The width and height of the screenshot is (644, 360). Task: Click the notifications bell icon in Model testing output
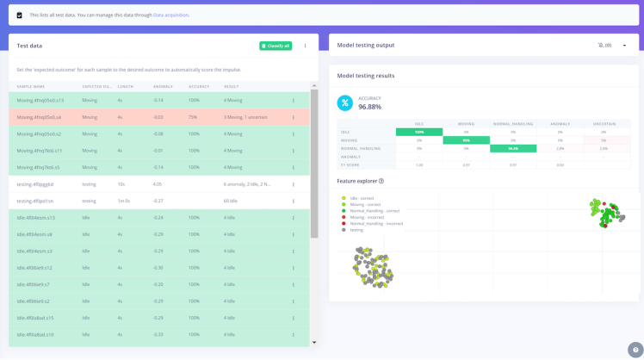(600, 45)
